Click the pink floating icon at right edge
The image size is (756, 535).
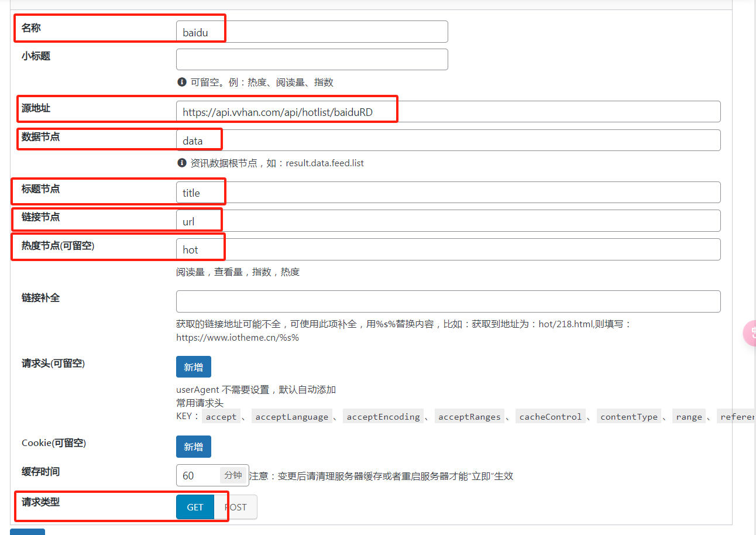pyautogui.click(x=750, y=334)
